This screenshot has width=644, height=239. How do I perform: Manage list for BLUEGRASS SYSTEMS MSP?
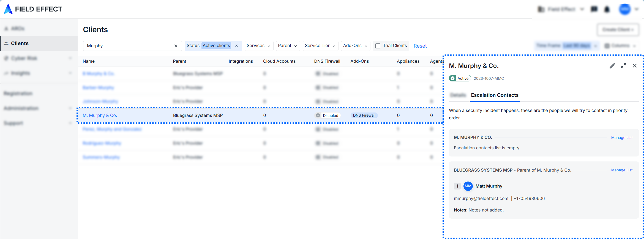pyautogui.click(x=622, y=170)
